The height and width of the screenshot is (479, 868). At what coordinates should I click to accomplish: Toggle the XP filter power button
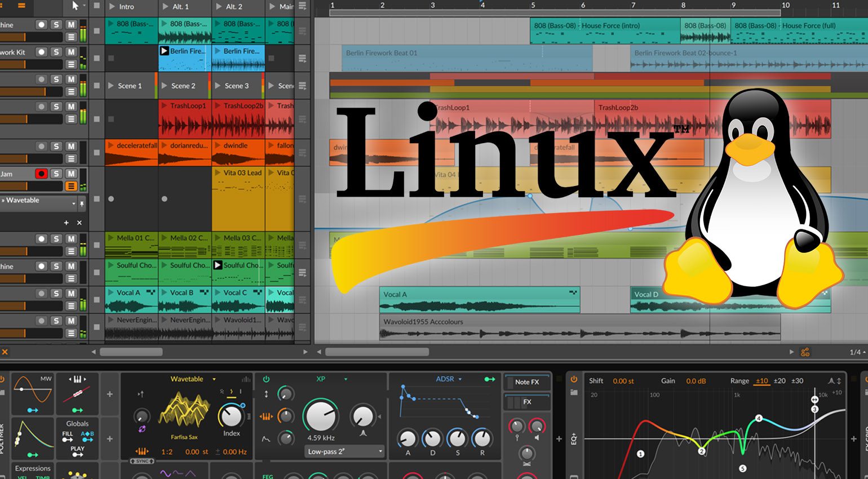coord(266,379)
